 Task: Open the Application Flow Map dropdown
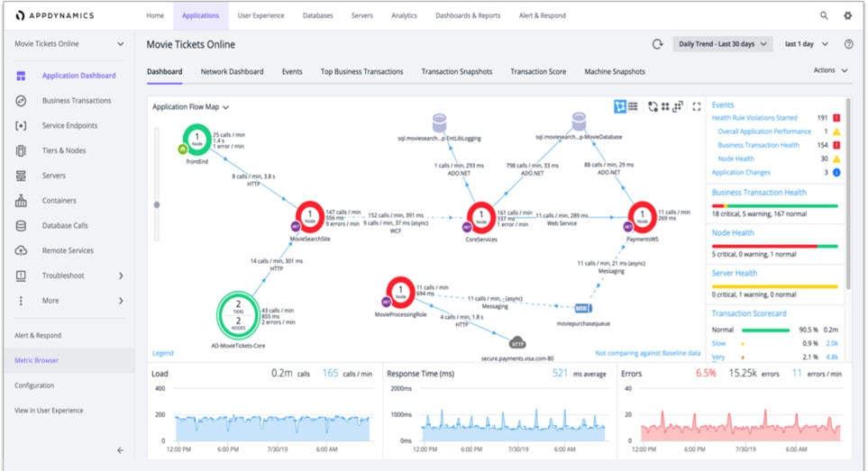[190, 106]
